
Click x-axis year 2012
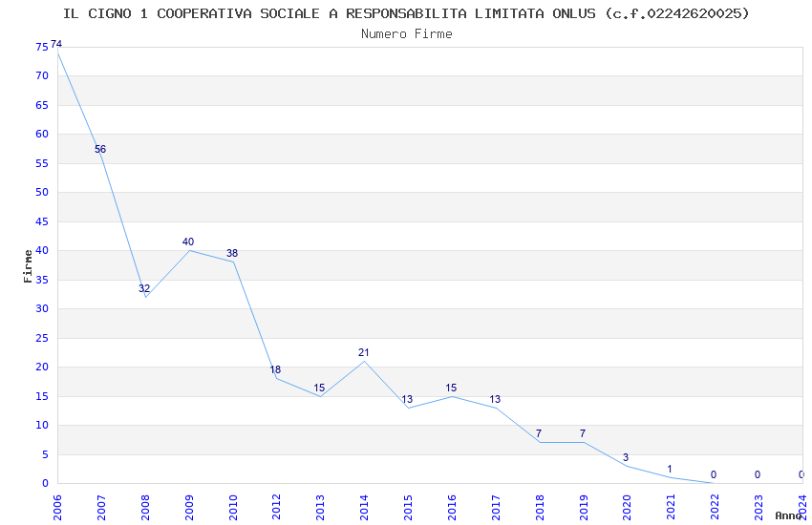(x=276, y=507)
